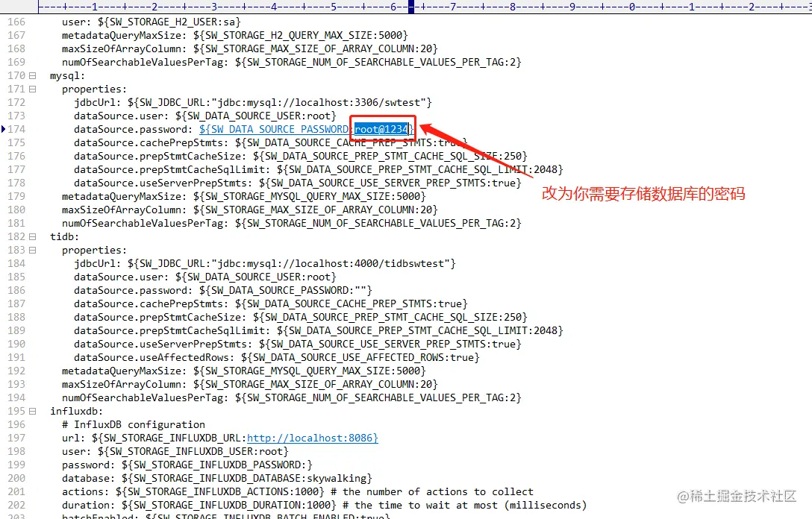Click numOfSearchableValuesPerTag line 169

tap(292, 62)
